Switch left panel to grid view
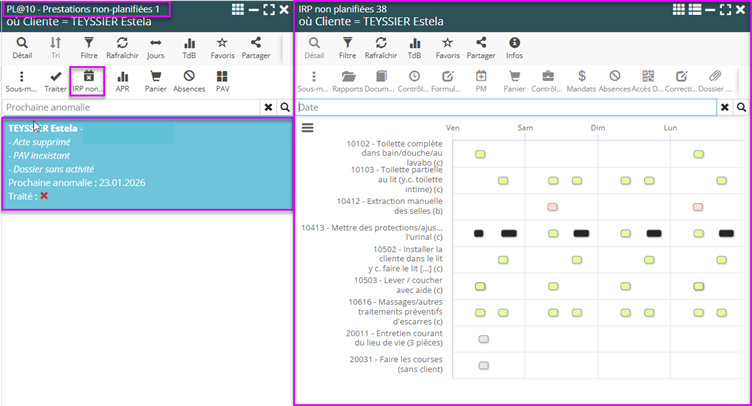Image resolution: width=752 pixels, height=406 pixels. tap(237, 9)
